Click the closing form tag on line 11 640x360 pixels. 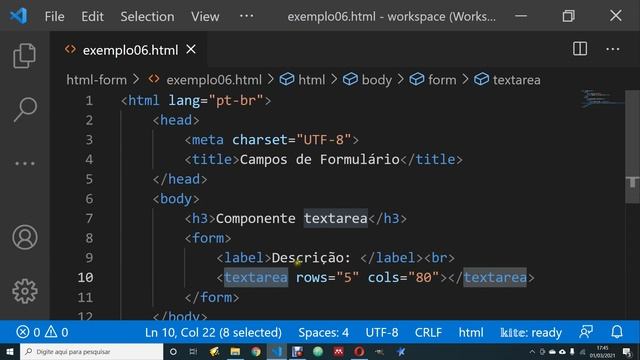(x=212, y=297)
